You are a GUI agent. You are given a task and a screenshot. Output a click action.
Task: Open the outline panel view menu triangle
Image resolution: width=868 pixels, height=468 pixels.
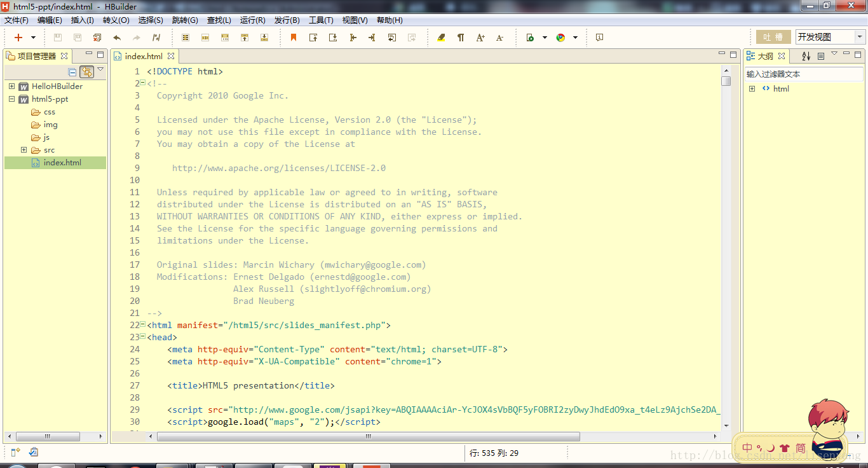(x=834, y=53)
